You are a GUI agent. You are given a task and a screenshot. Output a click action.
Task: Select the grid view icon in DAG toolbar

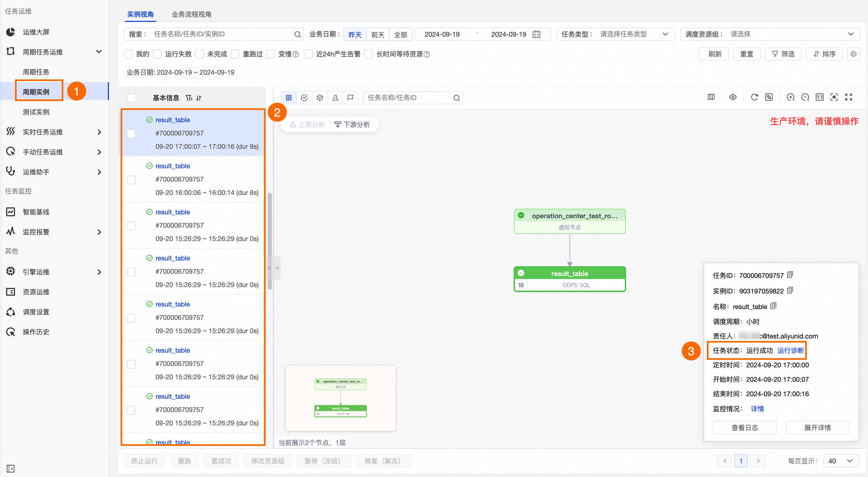coord(289,98)
